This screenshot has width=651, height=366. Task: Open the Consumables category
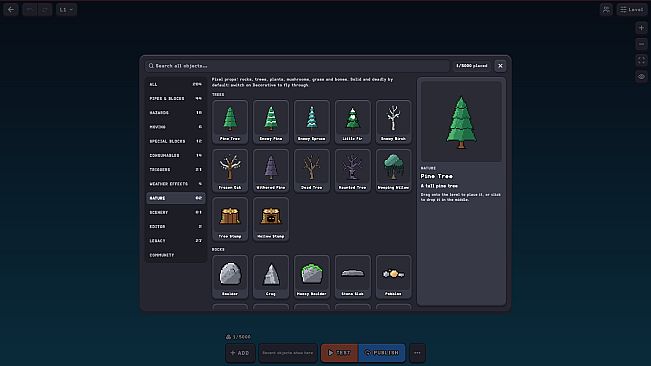pyautogui.click(x=176, y=155)
